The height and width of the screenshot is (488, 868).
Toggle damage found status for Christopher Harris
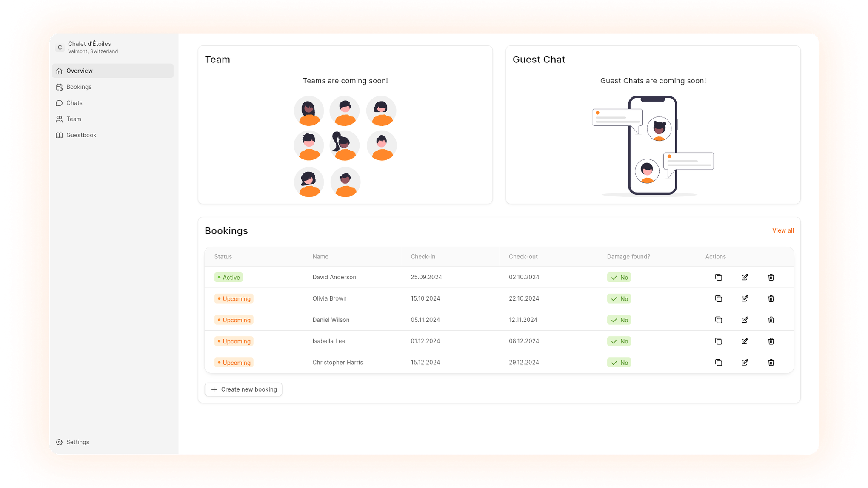(x=619, y=362)
